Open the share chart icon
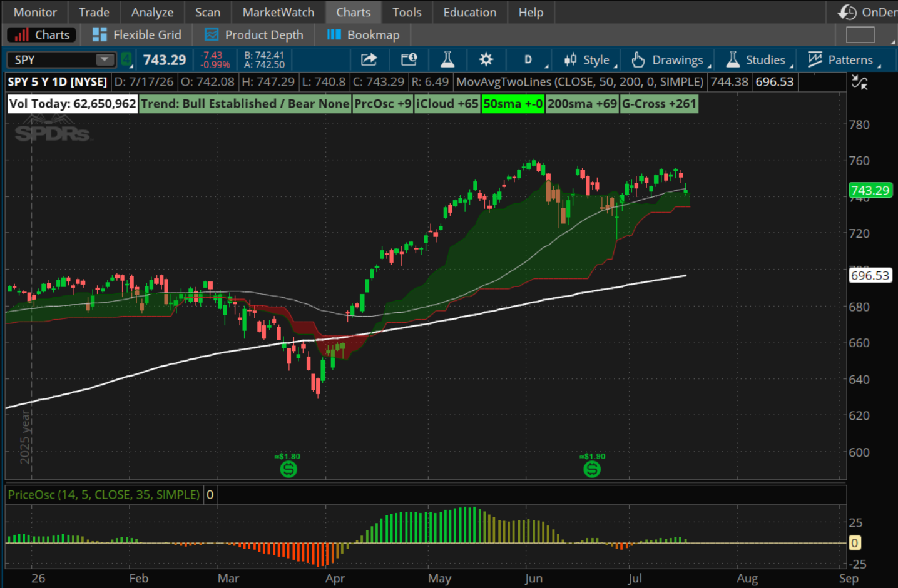Screen dimensions: 898x588 coord(369,59)
